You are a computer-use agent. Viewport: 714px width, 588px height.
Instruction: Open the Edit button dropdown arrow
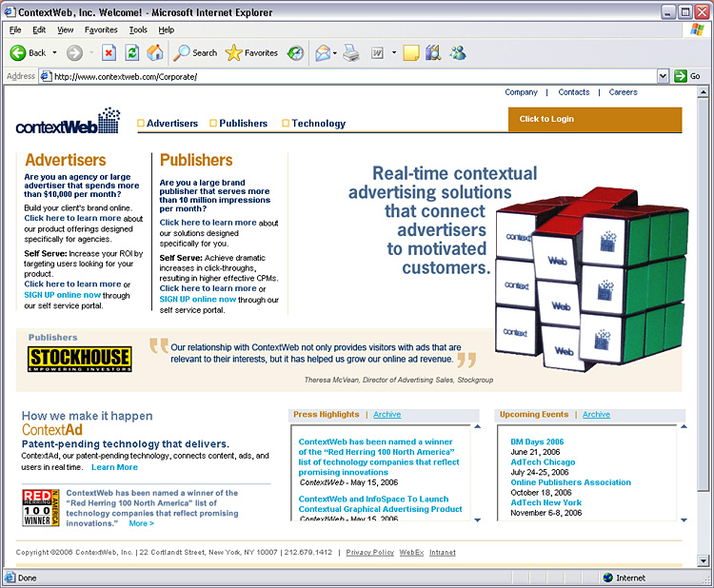pyautogui.click(x=394, y=52)
